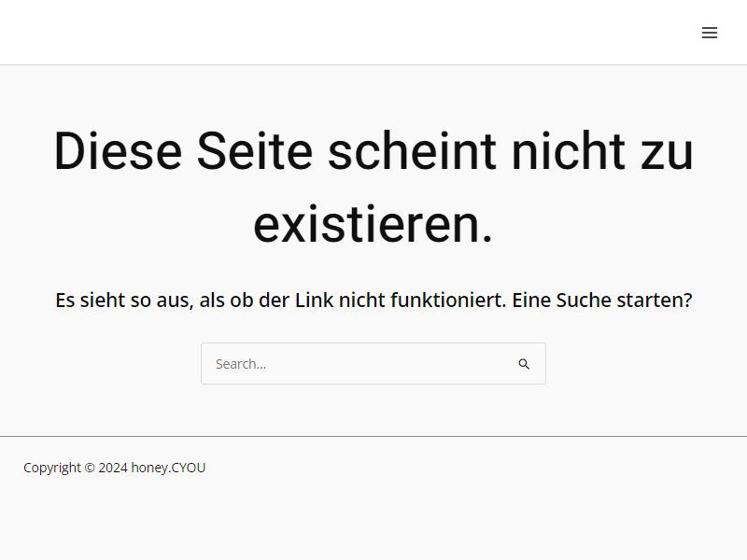Click the 'Copyright © 2024' footer text
The height and width of the screenshot is (560, 747).
[76, 468]
